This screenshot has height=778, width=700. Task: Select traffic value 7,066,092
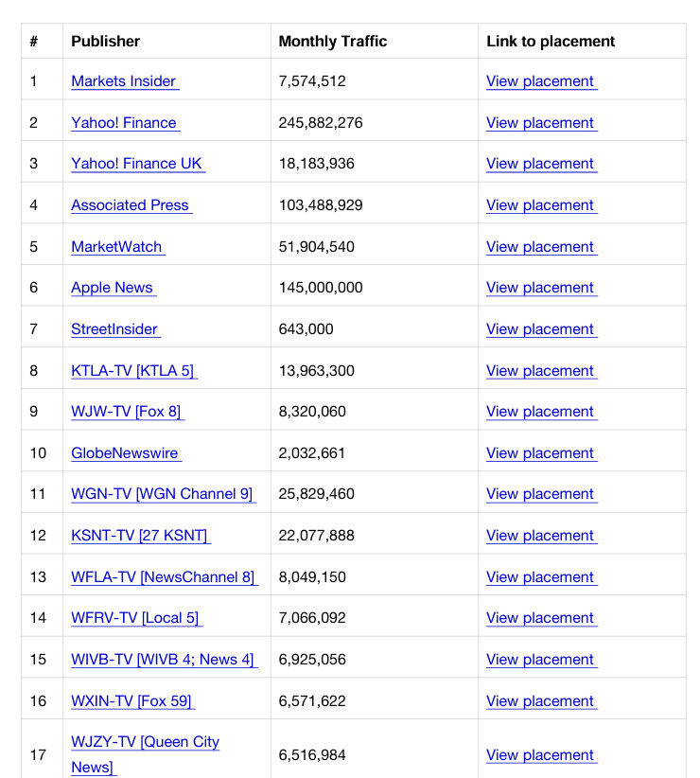coord(312,618)
